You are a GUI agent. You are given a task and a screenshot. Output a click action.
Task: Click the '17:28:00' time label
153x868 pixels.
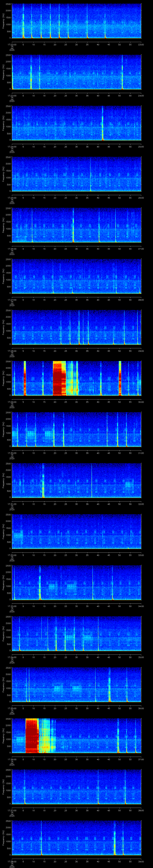pyautogui.click(x=12, y=351)
